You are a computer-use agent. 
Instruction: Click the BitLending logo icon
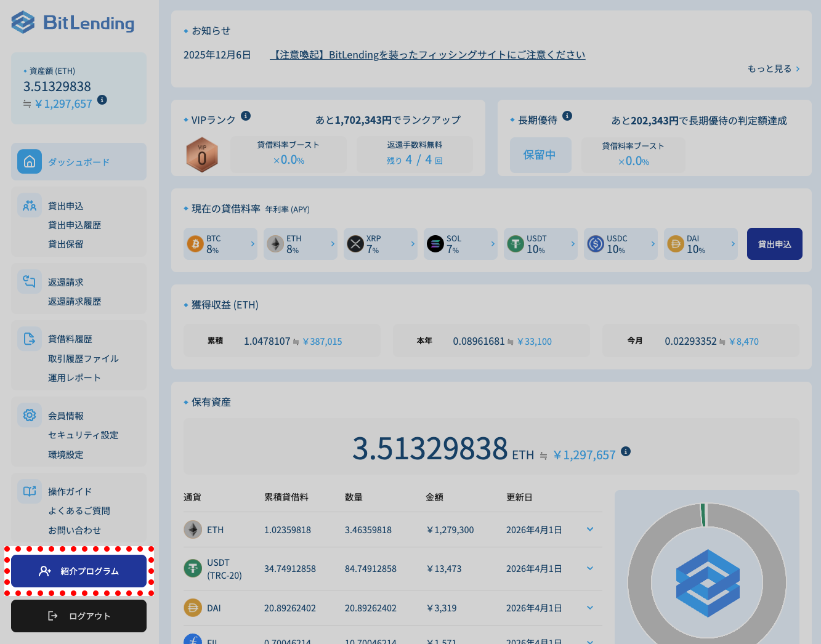pos(23,22)
